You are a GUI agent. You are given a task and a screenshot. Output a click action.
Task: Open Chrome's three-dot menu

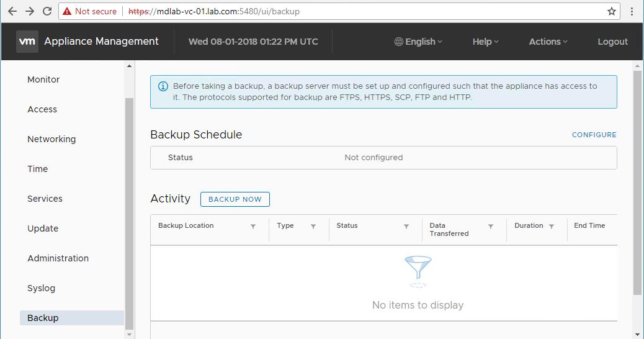[x=632, y=12]
